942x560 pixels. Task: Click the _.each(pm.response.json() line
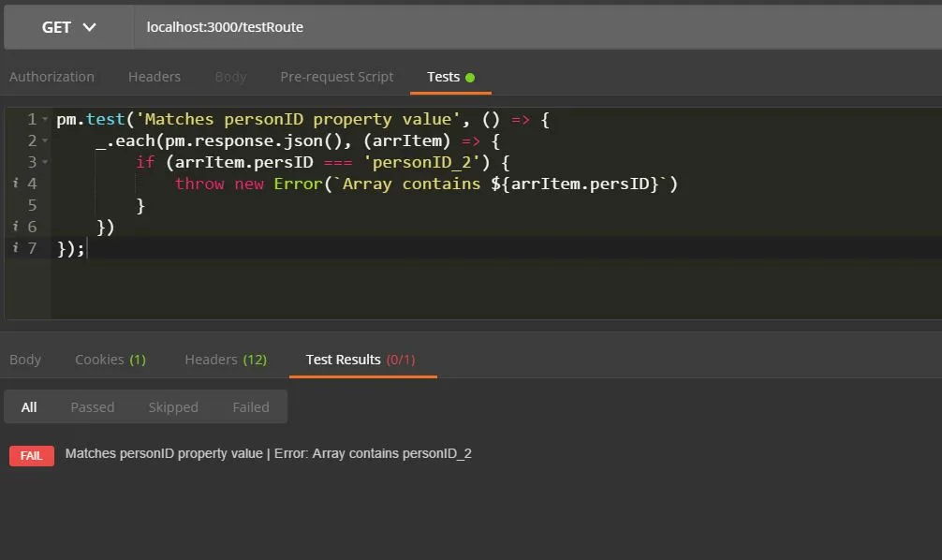coord(298,140)
